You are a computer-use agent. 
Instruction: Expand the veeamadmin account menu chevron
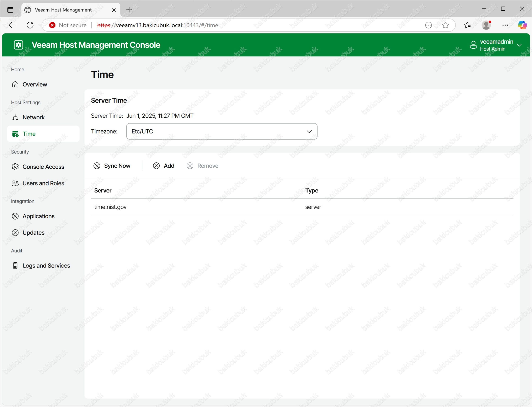point(519,45)
